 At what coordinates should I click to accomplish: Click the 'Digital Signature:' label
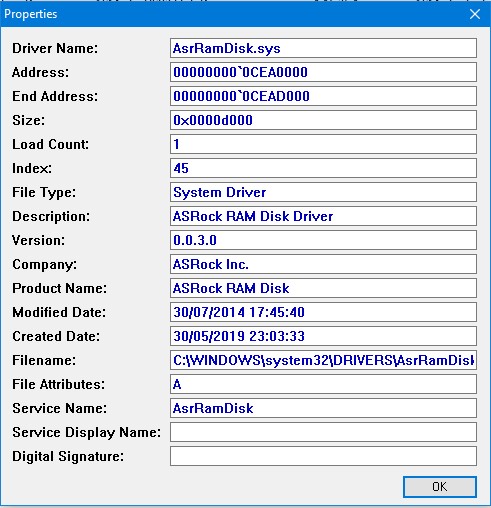coord(68,457)
